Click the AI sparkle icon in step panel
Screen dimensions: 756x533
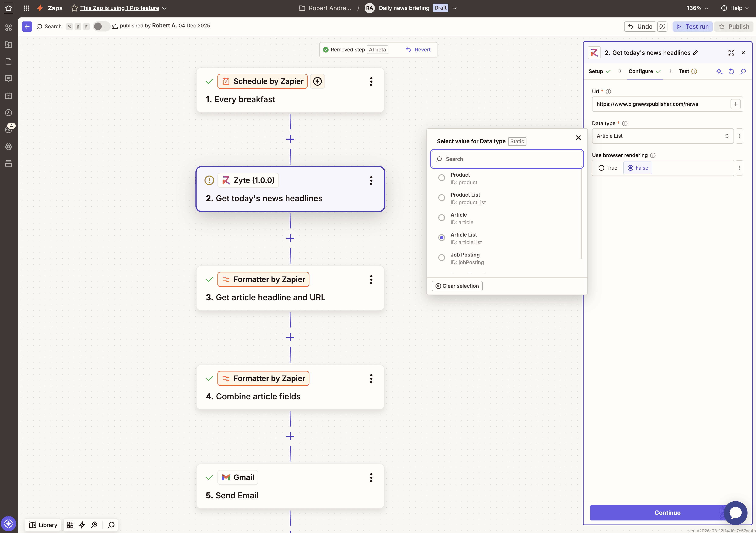719,71
